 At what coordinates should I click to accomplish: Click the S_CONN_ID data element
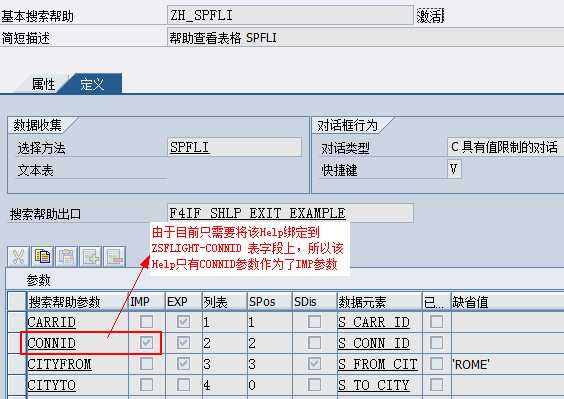click(379, 343)
